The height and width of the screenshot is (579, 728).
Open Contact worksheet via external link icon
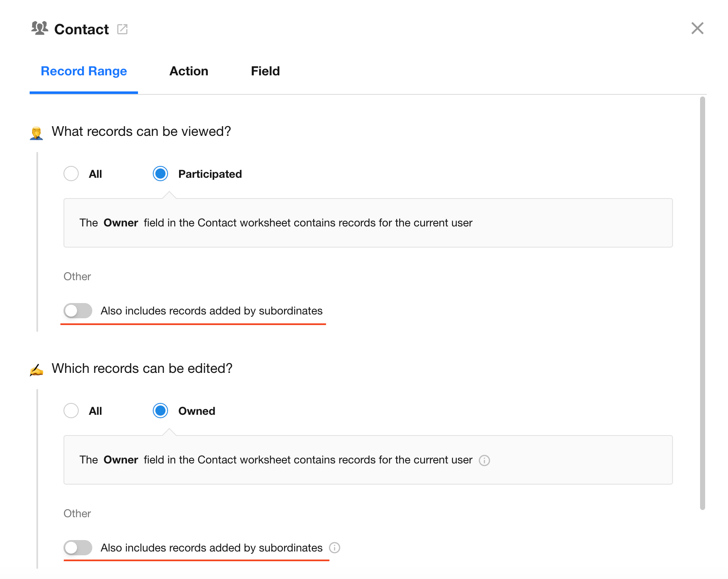point(122,29)
